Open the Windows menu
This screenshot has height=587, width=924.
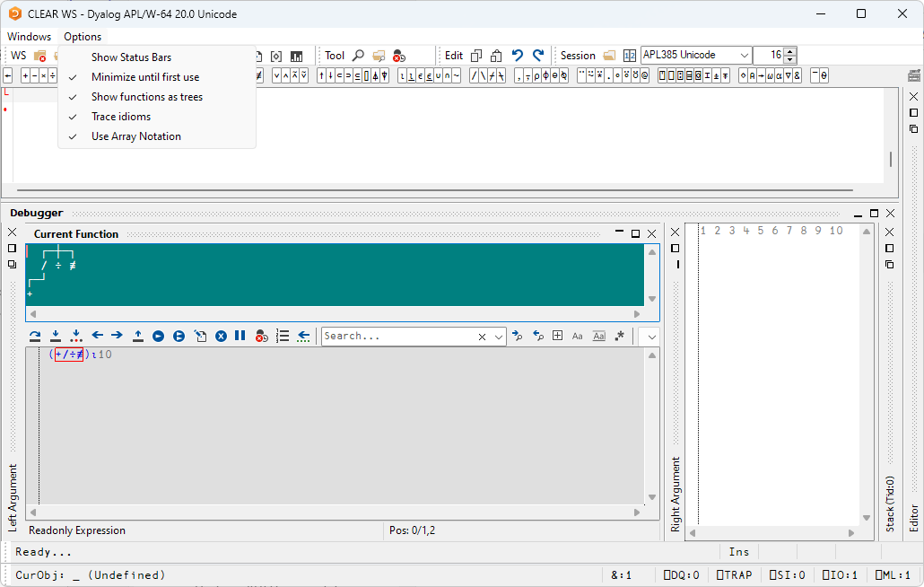tap(29, 37)
